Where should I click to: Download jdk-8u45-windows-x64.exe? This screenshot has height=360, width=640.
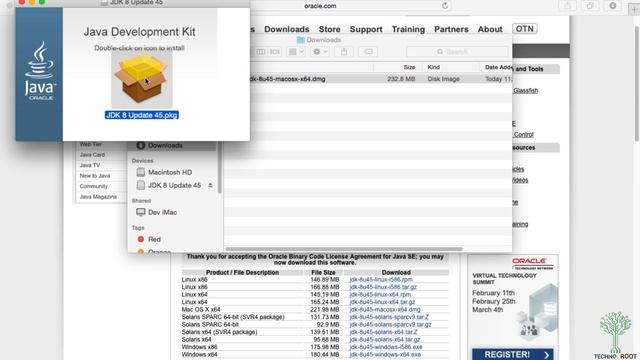pos(385,354)
